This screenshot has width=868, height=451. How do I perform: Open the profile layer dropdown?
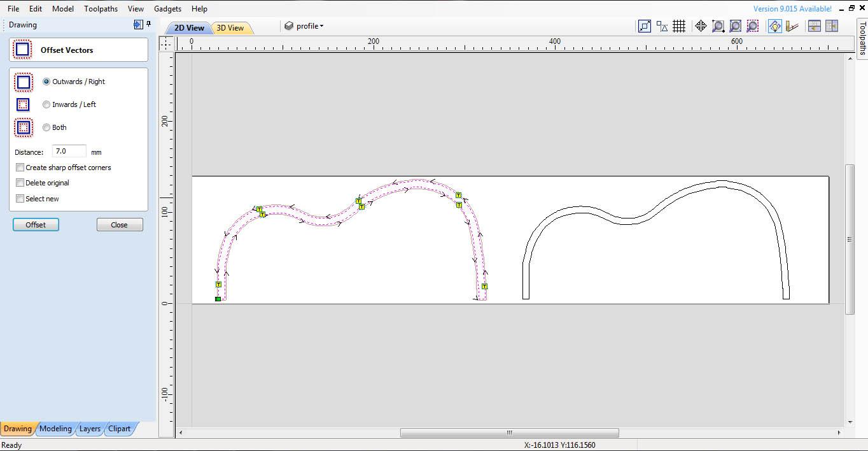(310, 26)
